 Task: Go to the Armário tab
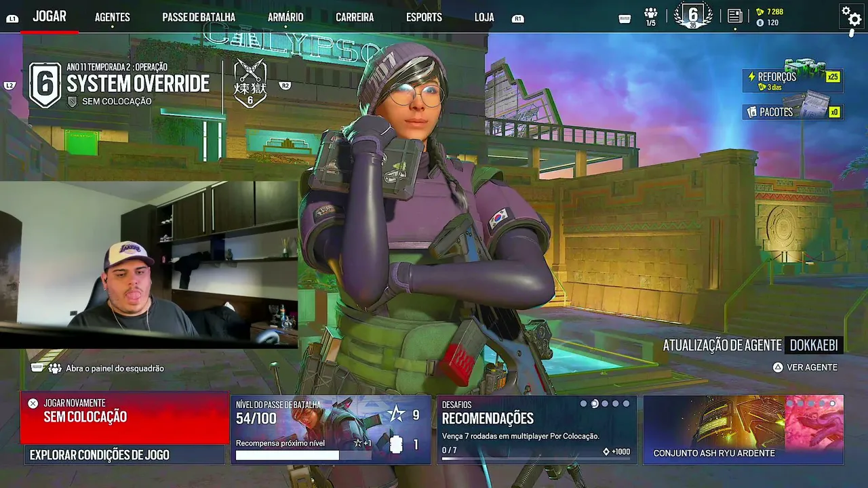(285, 18)
